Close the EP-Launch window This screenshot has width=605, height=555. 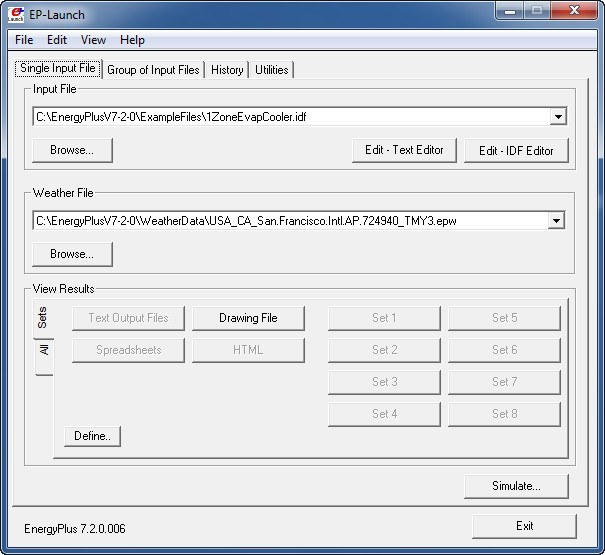pyautogui.click(x=575, y=10)
